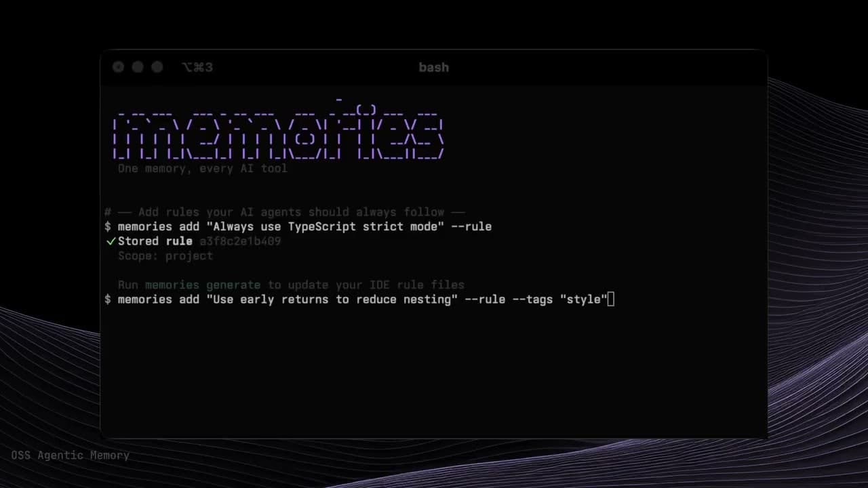This screenshot has height=488, width=868.
Task: Select the bash title in titlebar
Action: click(x=433, y=67)
